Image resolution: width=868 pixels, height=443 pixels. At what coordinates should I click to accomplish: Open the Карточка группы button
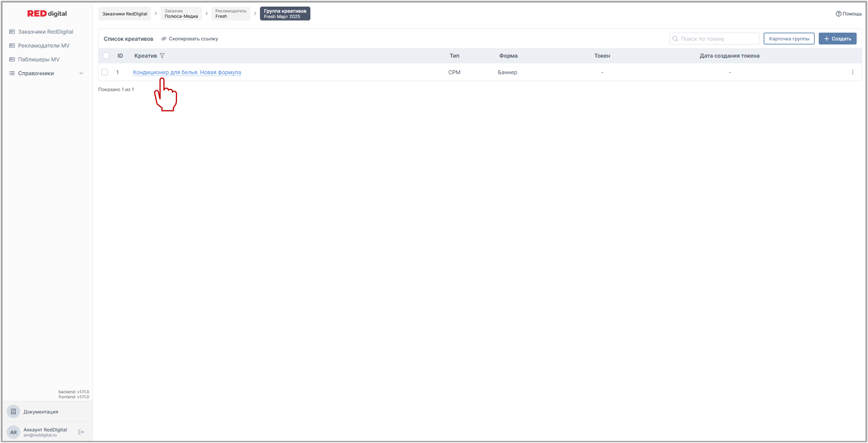[789, 39]
